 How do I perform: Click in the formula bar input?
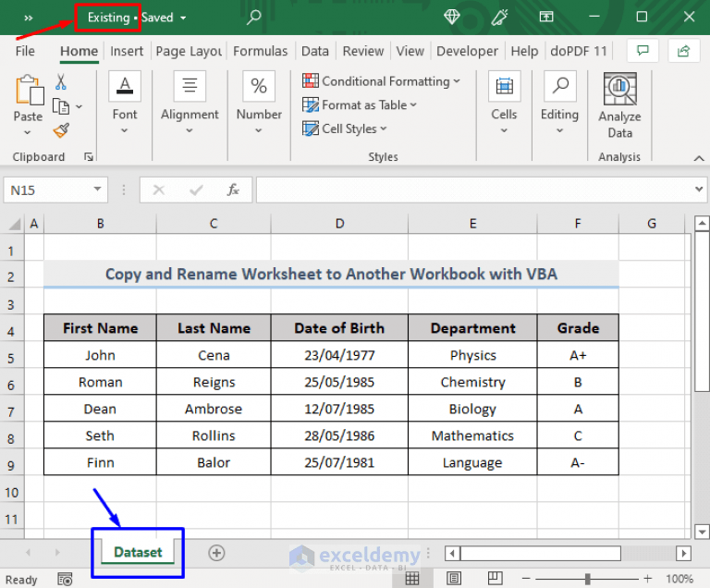click(x=474, y=190)
